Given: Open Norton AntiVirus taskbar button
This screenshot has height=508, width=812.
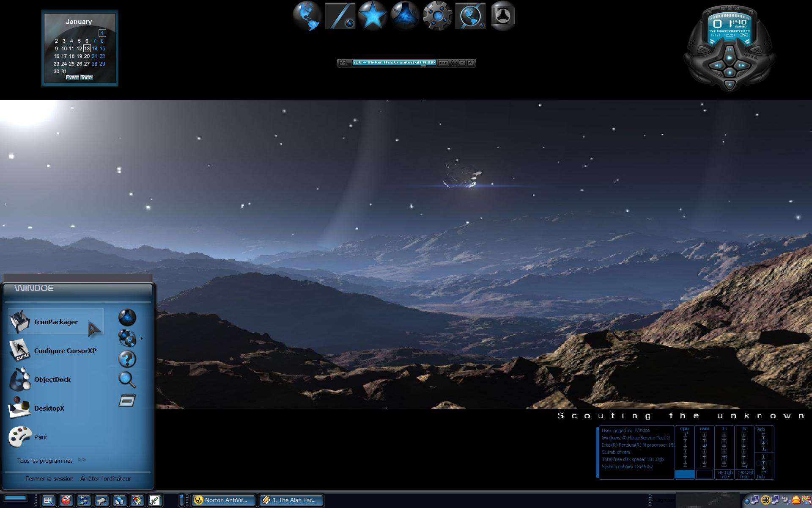Looking at the screenshot, I should pos(224,500).
